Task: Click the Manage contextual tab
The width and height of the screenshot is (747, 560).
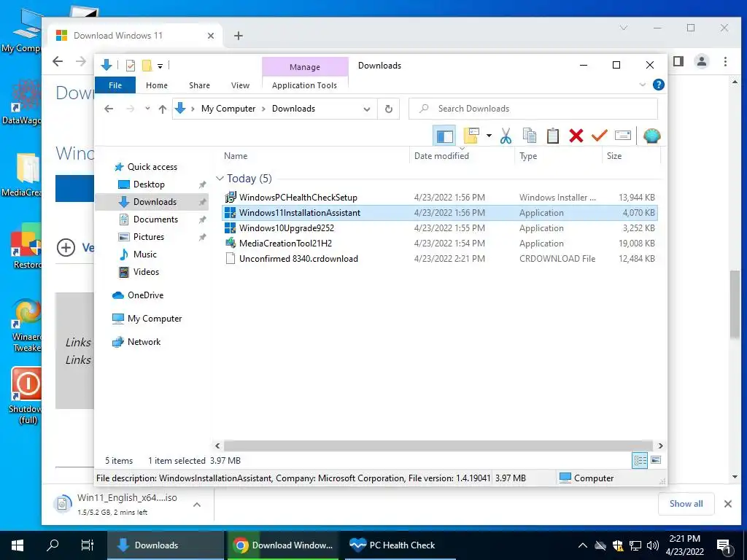Action: (305, 67)
